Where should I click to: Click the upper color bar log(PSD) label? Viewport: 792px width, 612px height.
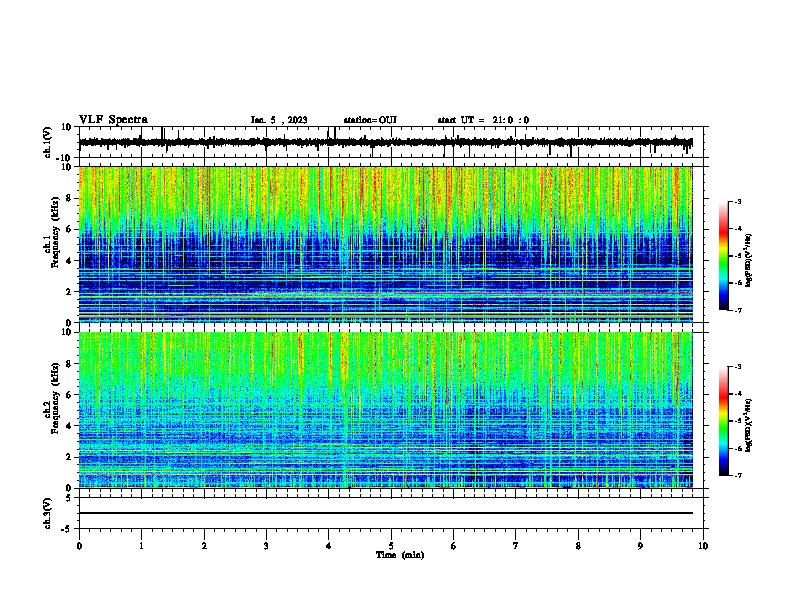[x=748, y=260]
